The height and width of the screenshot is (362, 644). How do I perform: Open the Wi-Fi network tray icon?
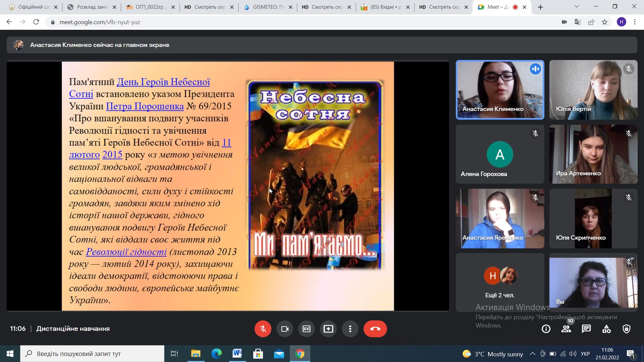563,354
